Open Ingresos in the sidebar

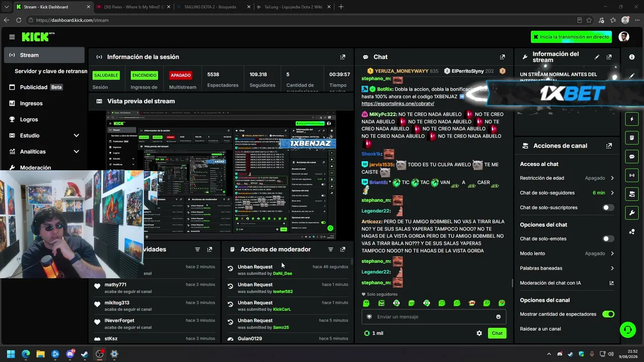44,104
